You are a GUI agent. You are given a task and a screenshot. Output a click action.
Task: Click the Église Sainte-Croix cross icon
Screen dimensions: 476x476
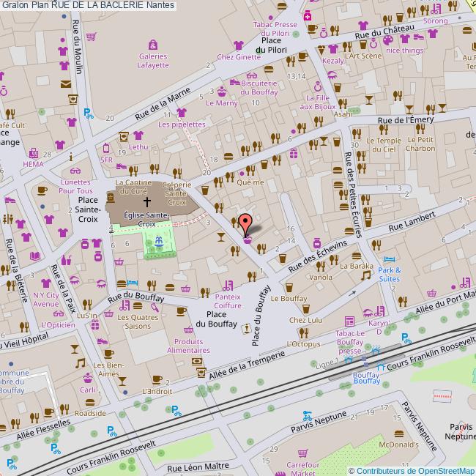pyautogui.click(x=146, y=201)
